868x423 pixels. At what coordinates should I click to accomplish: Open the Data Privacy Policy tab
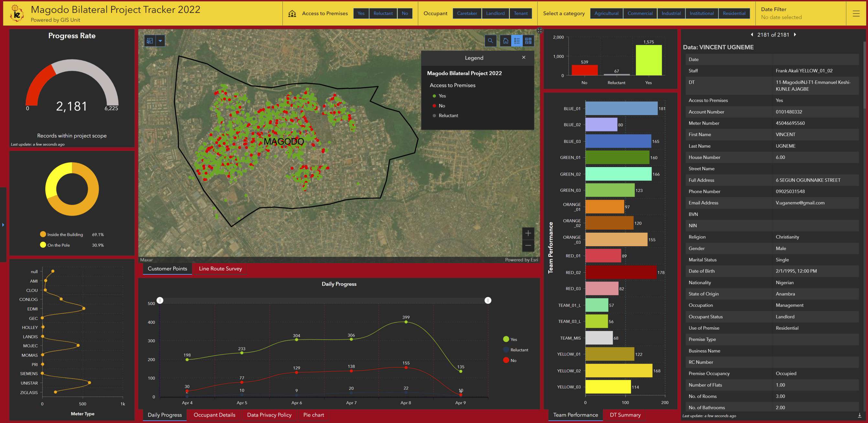pos(269,415)
